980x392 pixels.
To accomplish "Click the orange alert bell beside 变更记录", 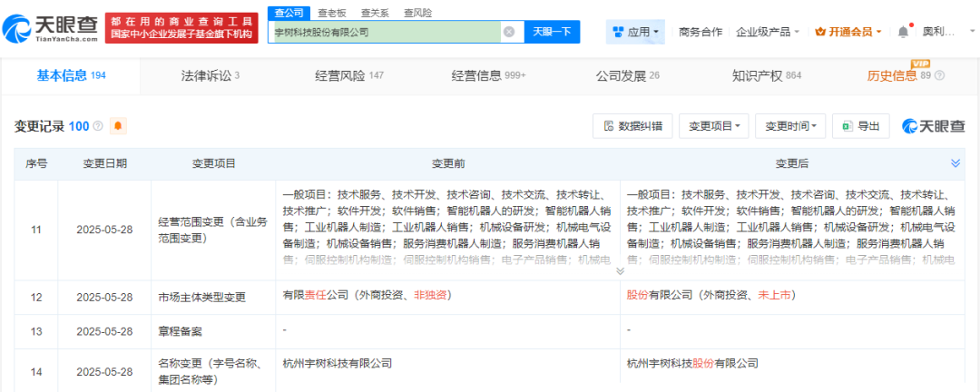I will (118, 126).
